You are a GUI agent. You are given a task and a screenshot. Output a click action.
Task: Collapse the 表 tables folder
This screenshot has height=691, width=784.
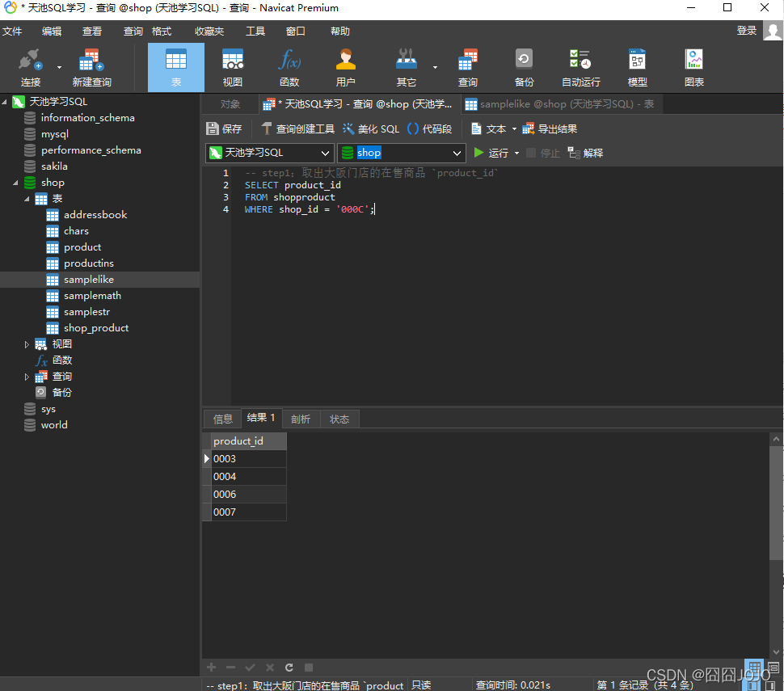coord(27,199)
